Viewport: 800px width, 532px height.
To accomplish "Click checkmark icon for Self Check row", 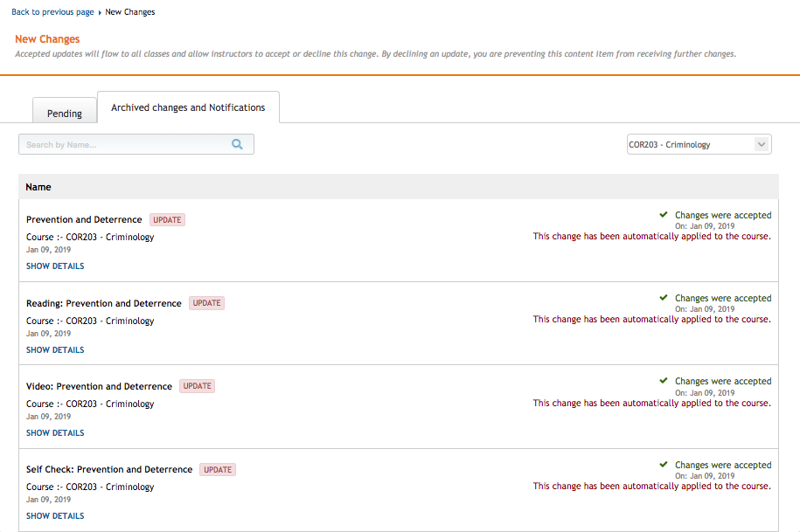I will (x=664, y=465).
